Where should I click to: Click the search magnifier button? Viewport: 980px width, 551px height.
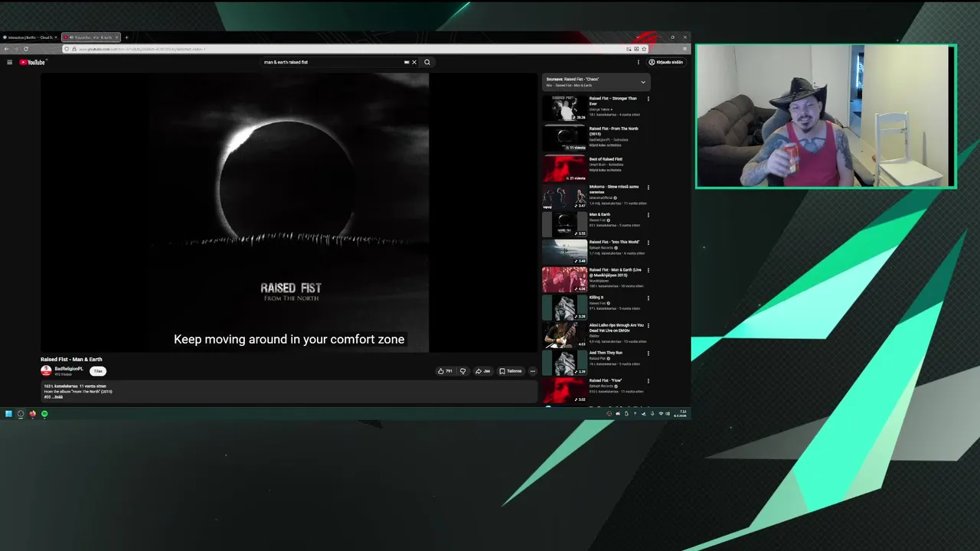pyautogui.click(x=427, y=62)
